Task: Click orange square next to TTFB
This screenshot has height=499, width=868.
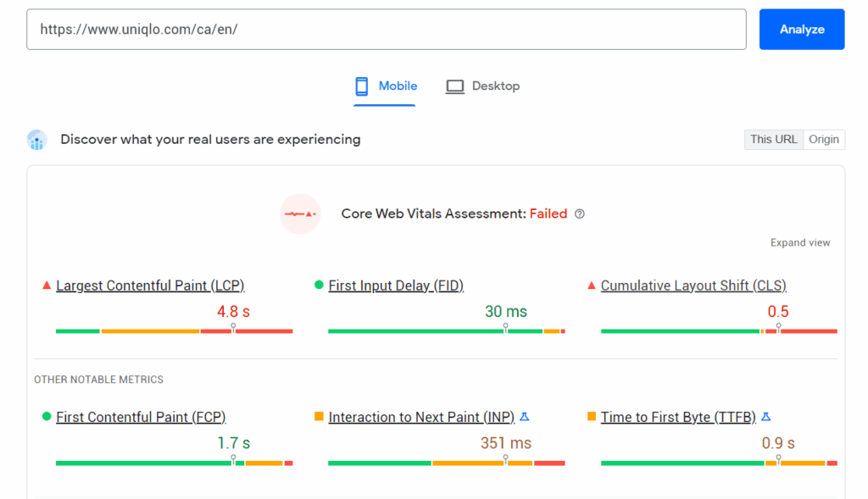Action: [x=591, y=417]
